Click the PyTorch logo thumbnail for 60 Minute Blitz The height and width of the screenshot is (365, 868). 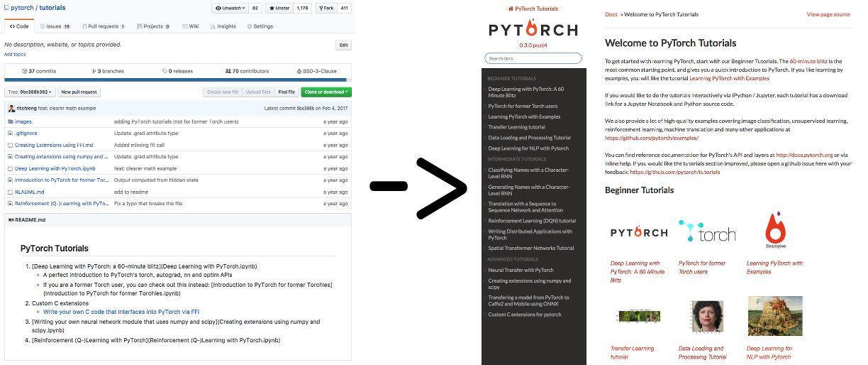click(x=639, y=232)
